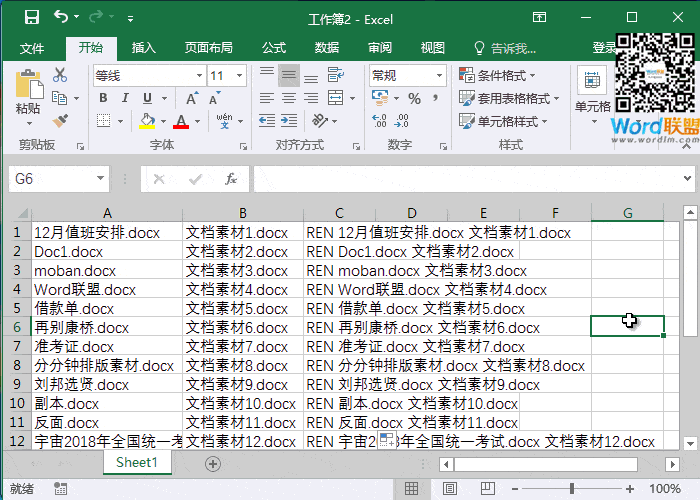This screenshot has width=700, height=500.
Task: Toggle Underline formatting
Action: (147, 98)
